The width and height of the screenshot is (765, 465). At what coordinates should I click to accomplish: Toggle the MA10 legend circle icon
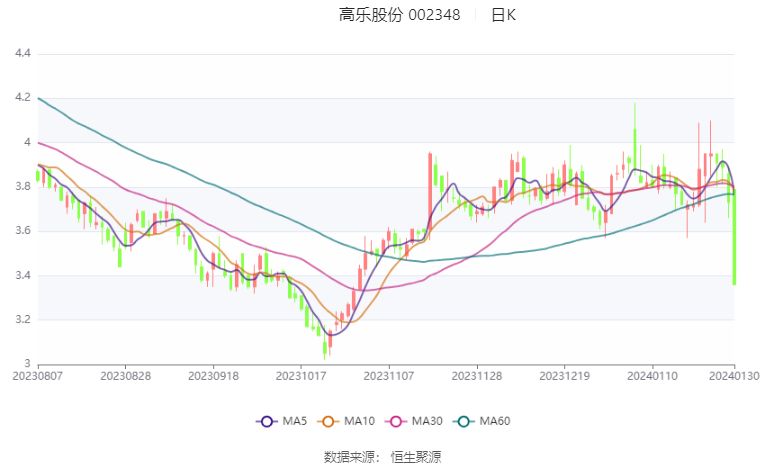pos(328,422)
